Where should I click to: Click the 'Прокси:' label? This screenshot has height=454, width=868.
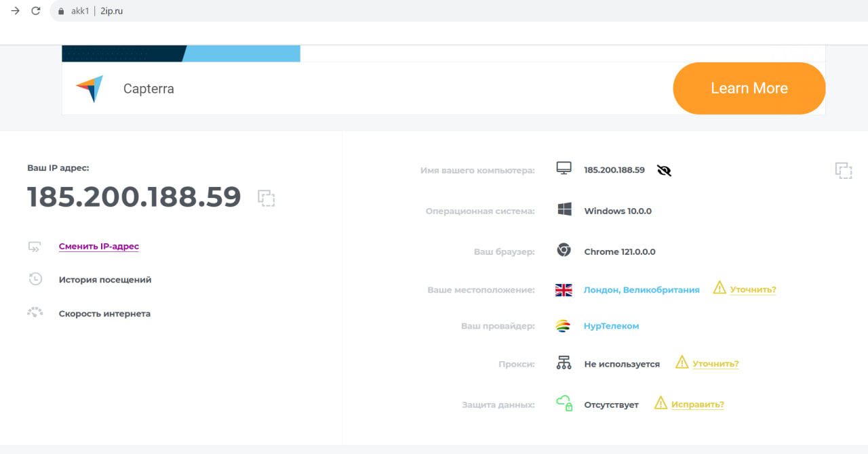[517, 364]
